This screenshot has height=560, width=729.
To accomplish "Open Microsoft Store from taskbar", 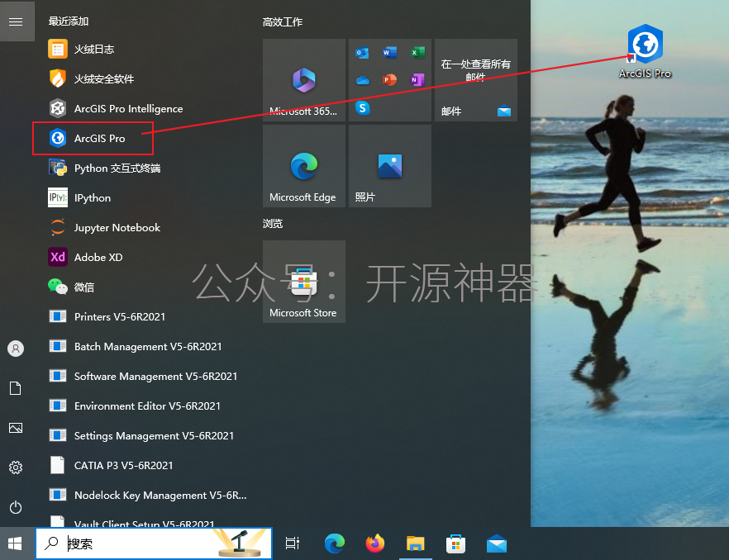I will 456,543.
